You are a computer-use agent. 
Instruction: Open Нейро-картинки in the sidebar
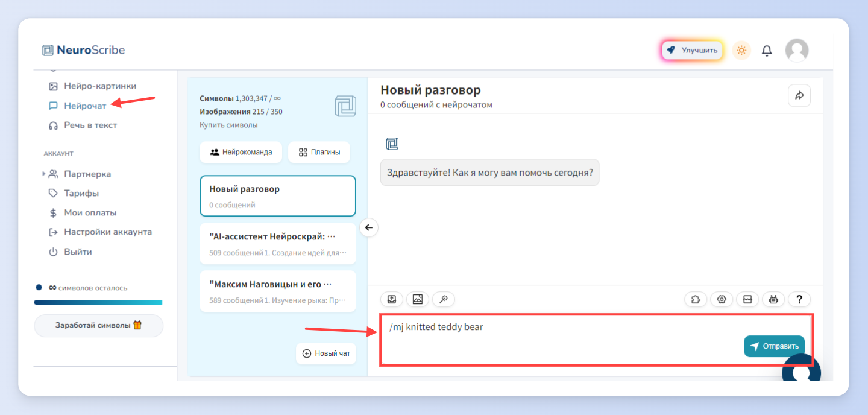point(92,86)
